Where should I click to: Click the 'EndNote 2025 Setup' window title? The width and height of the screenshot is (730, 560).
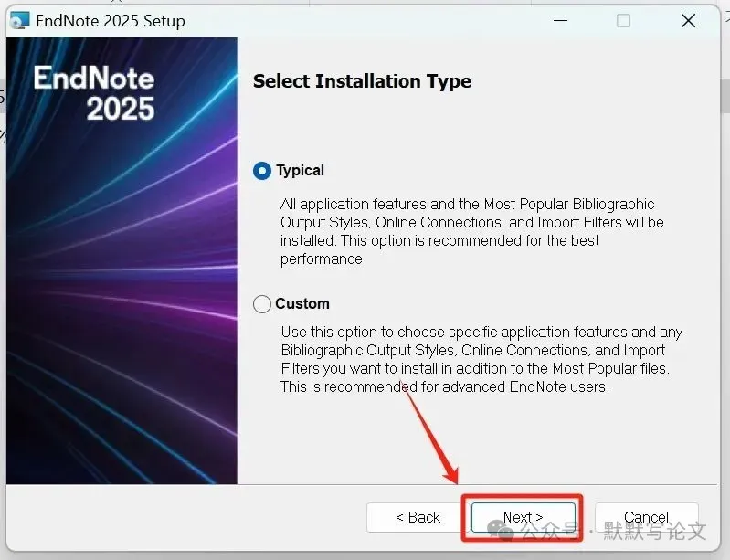point(111,21)
